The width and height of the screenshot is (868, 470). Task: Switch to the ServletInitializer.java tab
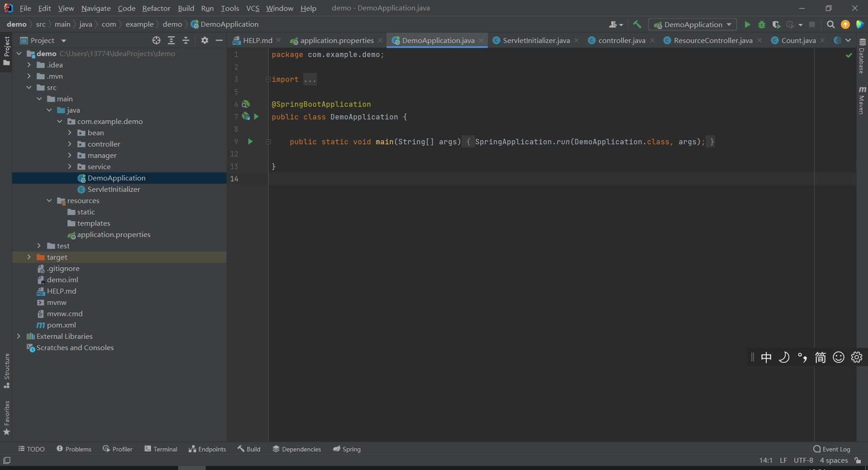click(x=536, y=40)
